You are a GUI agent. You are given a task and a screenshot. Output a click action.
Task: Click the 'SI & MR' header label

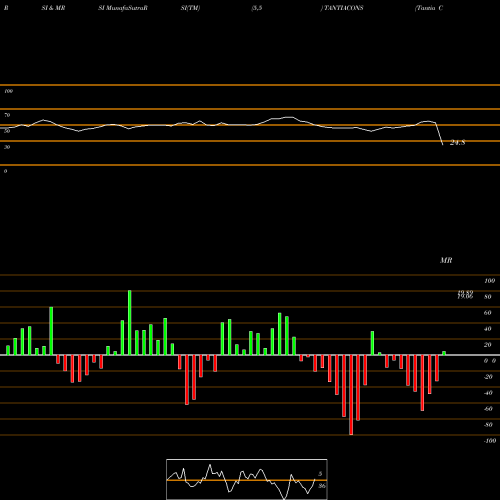point(53,8)
